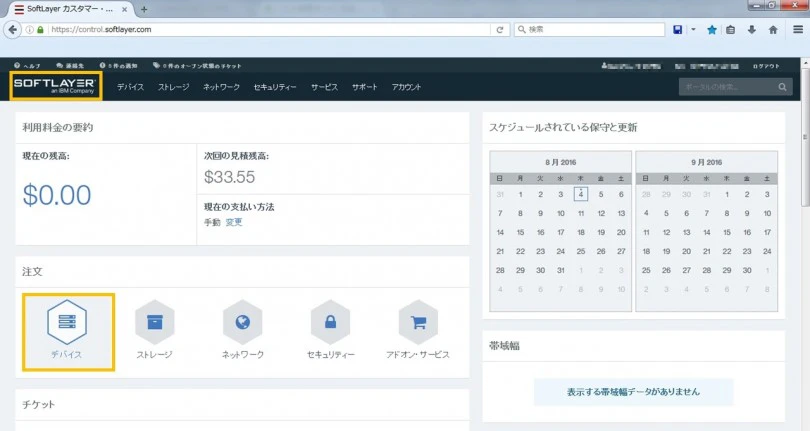Click the scrollbar up arrow
The width and height of the screenshot is (810, 431).
tap(805, 63)
